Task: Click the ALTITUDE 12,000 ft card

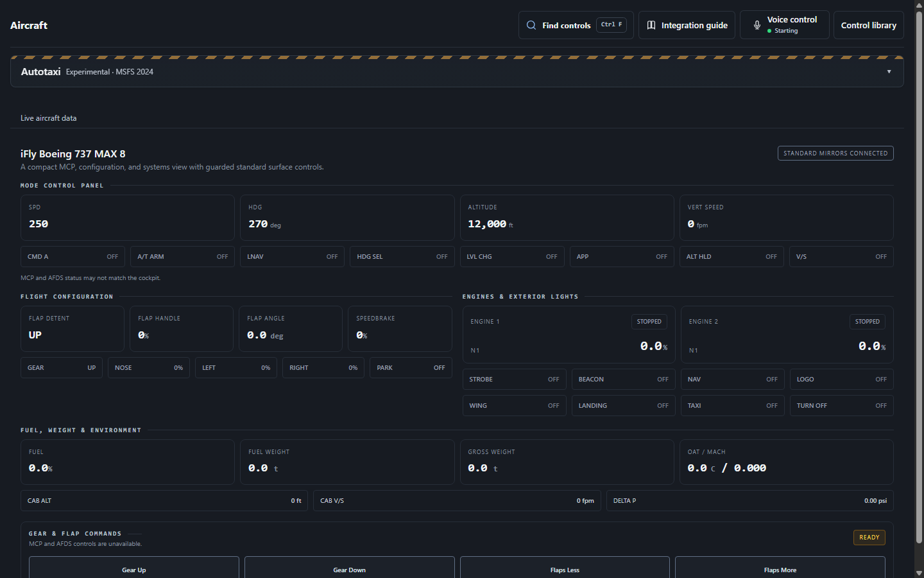Action: tap(567, 218)
